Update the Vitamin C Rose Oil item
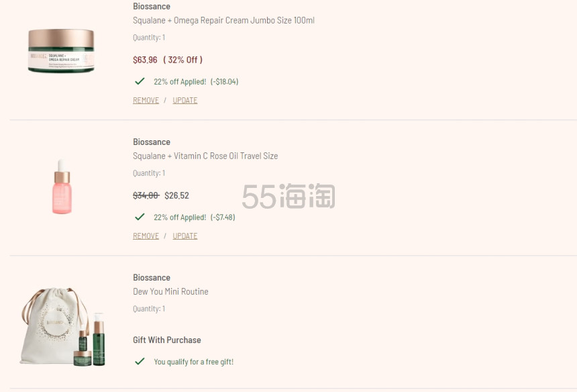 [185, 236]
